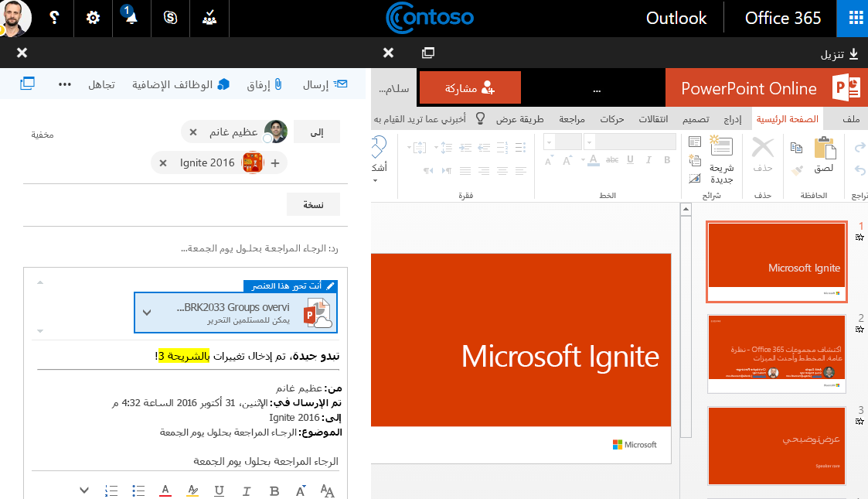The width and height of the screenshot is (868, 499).
Task: Click Attach (إرفاق) paperclip button
Action: pyautogui.click(x=264, y=85)
